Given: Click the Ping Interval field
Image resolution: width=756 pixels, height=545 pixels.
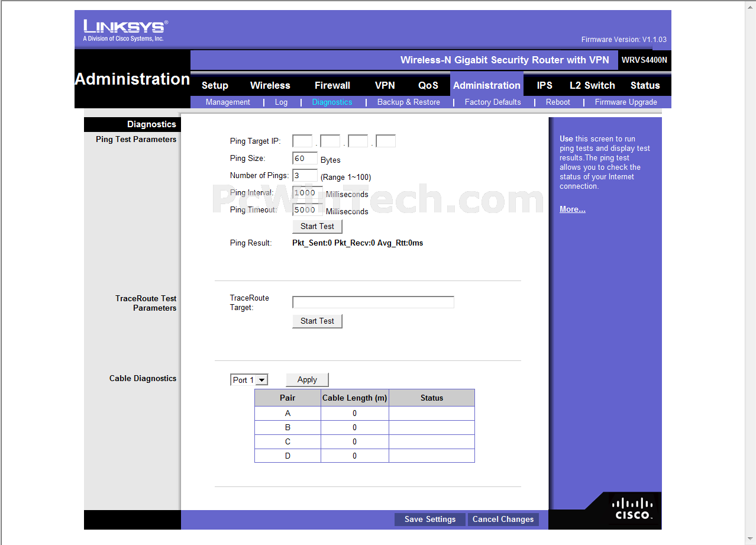Looking at the screenshot, I should coord(308,193).
